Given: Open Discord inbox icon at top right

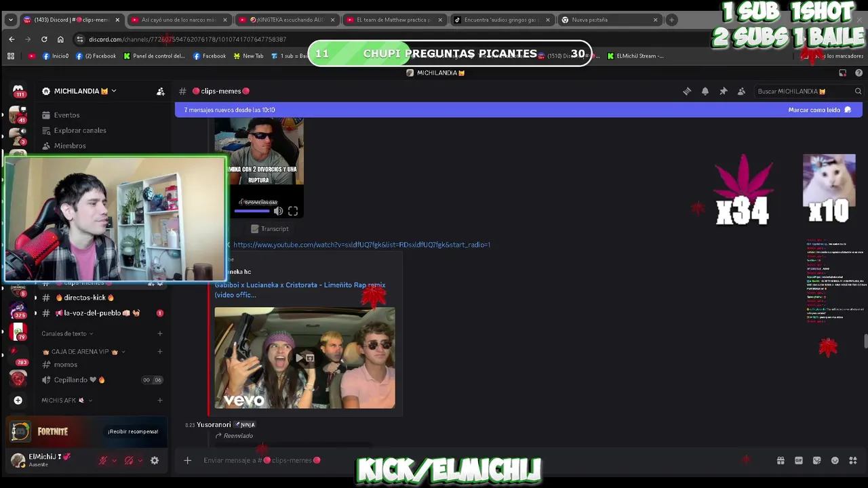Looking at the screenshot, I should coord(843,73).
